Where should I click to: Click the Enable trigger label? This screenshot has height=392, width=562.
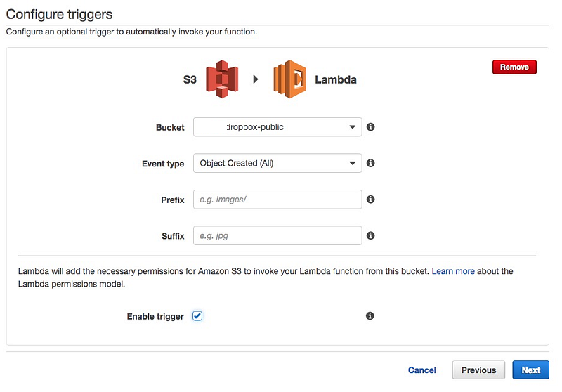coord(155,316)
